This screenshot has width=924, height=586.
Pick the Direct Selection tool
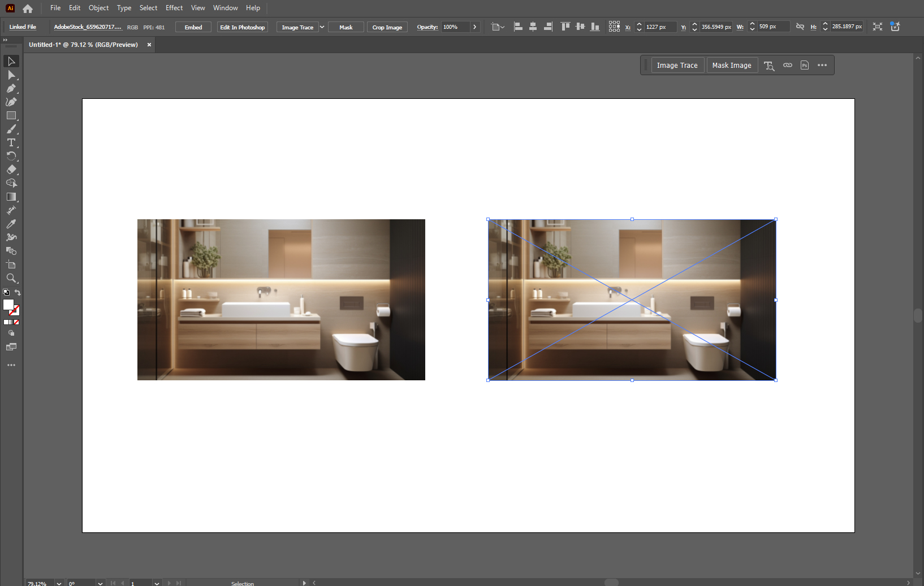pyautogui.click(x=11, y=75)
